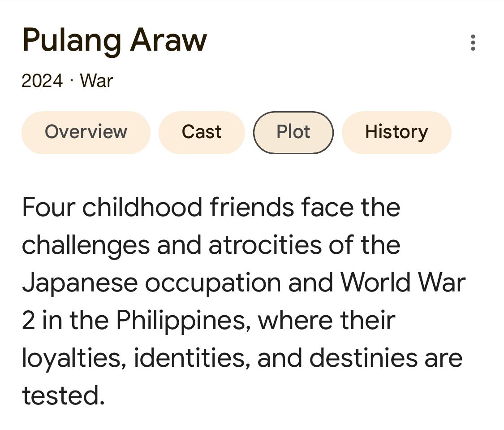
Task: Click the phrase World War in plot
Action: point(403,282)
